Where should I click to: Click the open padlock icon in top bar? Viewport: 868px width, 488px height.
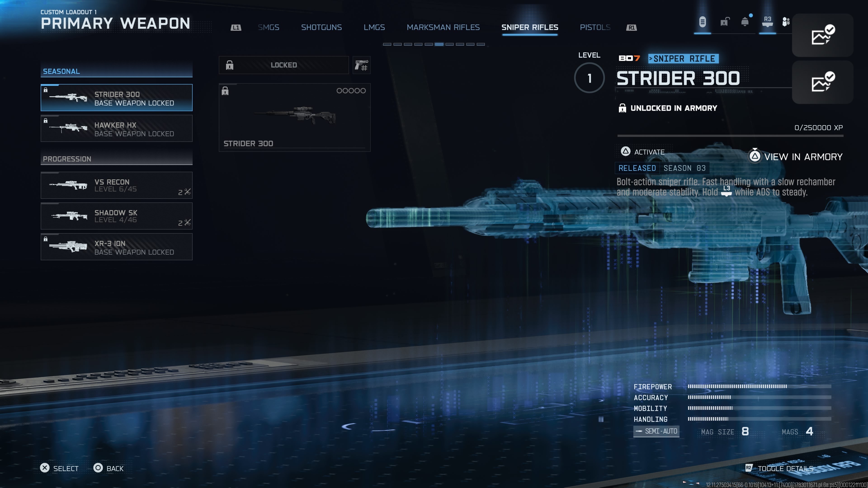(725, 22)
